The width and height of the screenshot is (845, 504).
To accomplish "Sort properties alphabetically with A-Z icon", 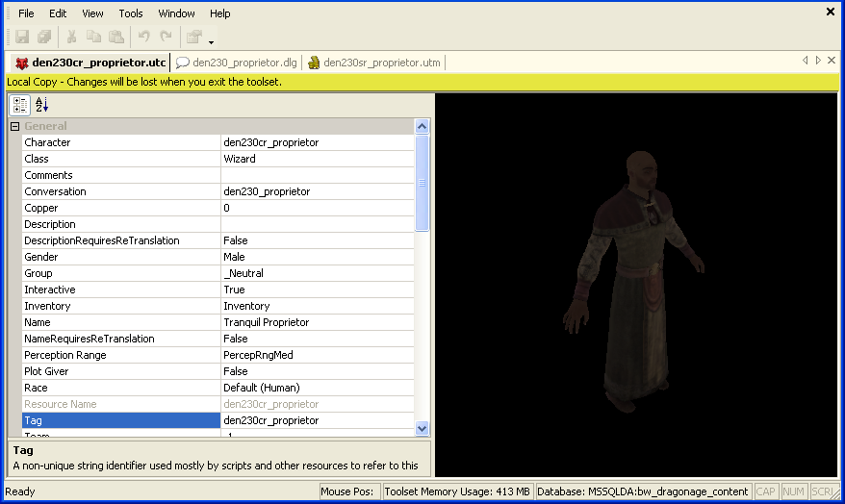I will click(41, 105).
